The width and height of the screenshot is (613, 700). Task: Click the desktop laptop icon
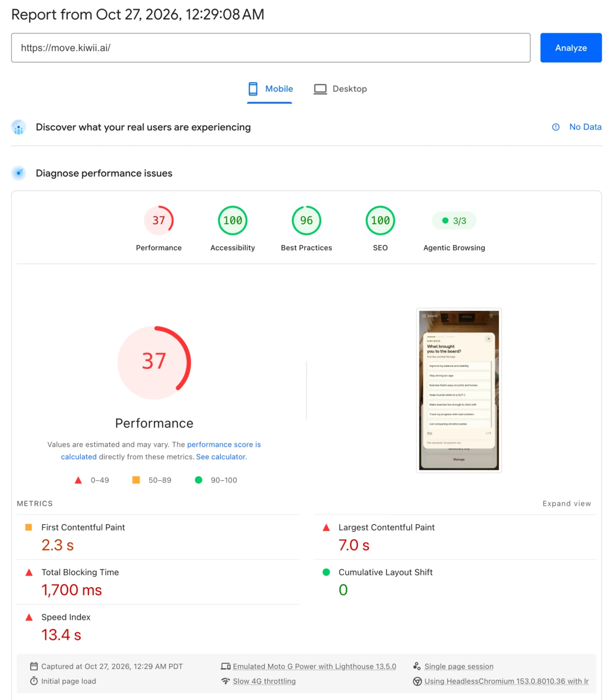(320, 89)
